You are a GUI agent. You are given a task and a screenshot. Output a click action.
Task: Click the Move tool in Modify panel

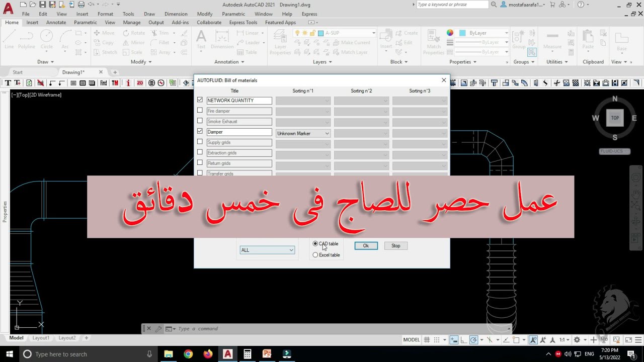104,33
